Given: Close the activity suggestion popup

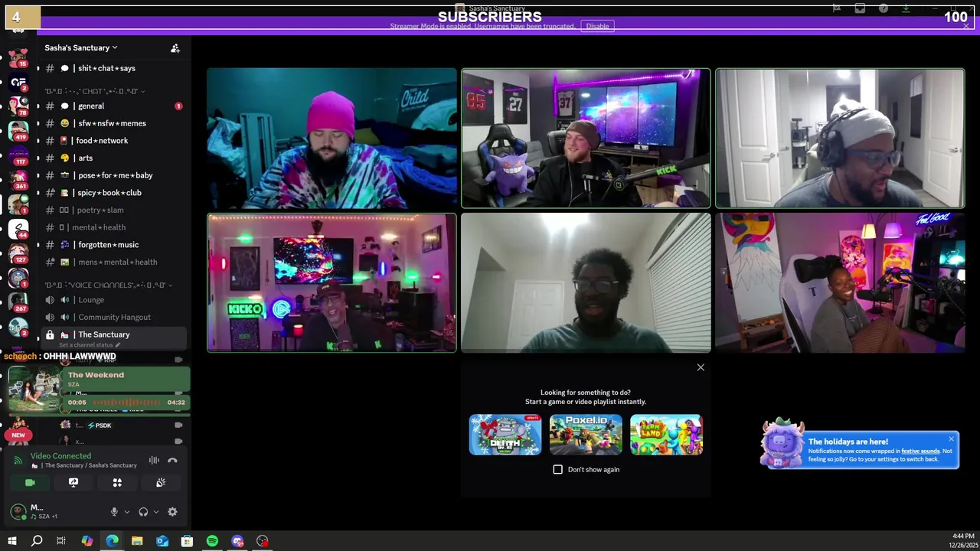Looking at the screenshot, I should [x=701, y=367].
